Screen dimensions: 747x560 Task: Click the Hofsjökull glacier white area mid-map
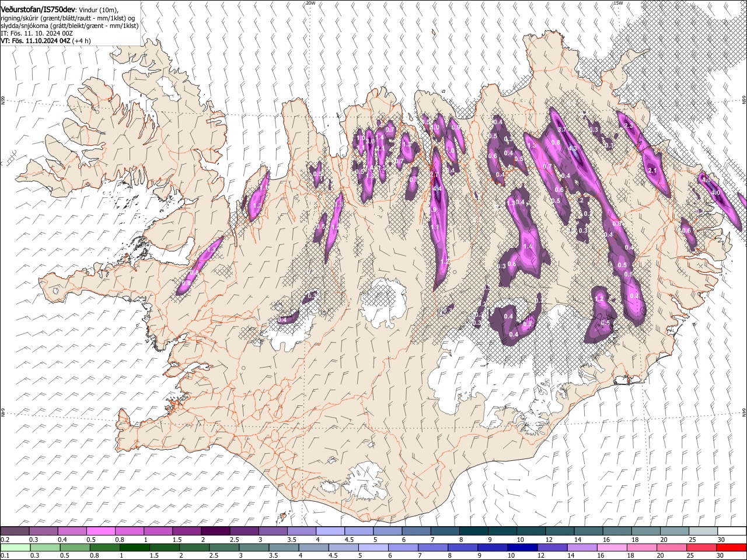[382, 302]
